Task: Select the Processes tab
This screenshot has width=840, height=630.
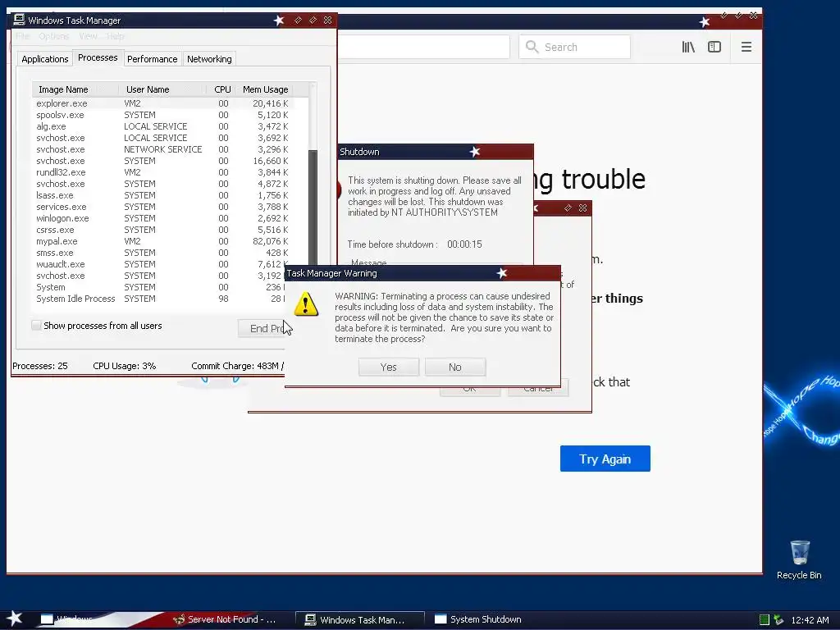Action: [x=98, y=57]
